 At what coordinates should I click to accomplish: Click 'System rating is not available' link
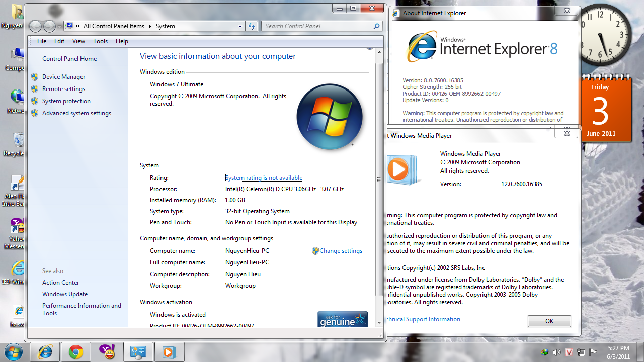[x=264, y=178]
